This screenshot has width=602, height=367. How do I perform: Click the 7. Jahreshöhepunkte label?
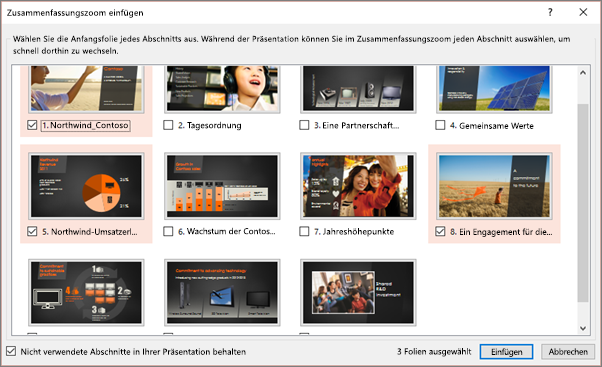tap(354, 231)
